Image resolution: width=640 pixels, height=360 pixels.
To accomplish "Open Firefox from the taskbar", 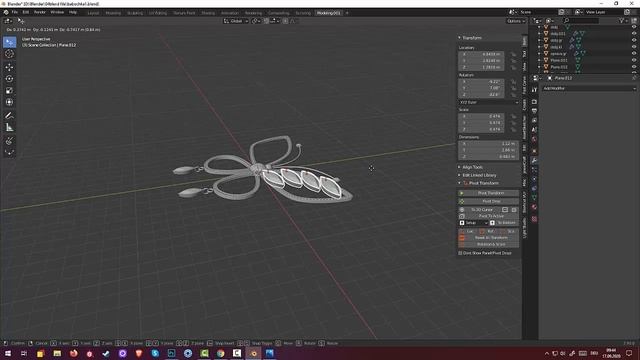I will [x=73, y=353].
